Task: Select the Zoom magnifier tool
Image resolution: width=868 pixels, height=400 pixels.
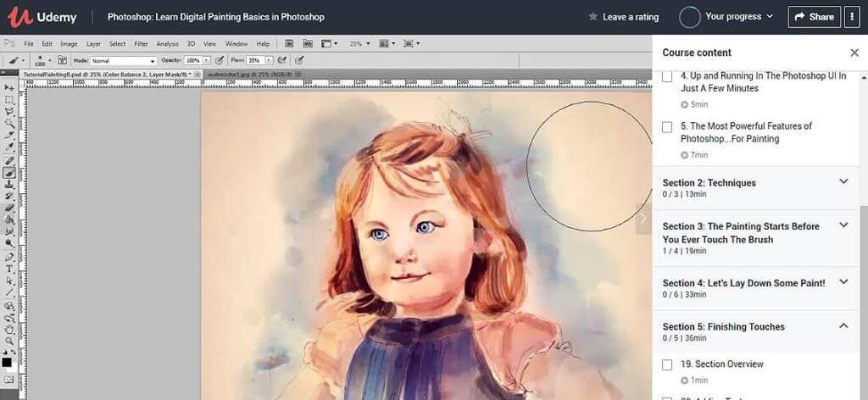Action: click(8, 342)
